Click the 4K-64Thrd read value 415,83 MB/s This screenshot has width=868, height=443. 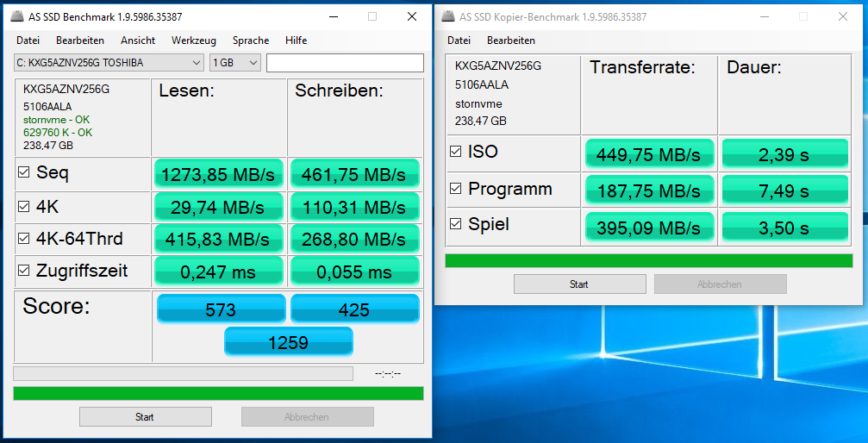pos(218,240)
